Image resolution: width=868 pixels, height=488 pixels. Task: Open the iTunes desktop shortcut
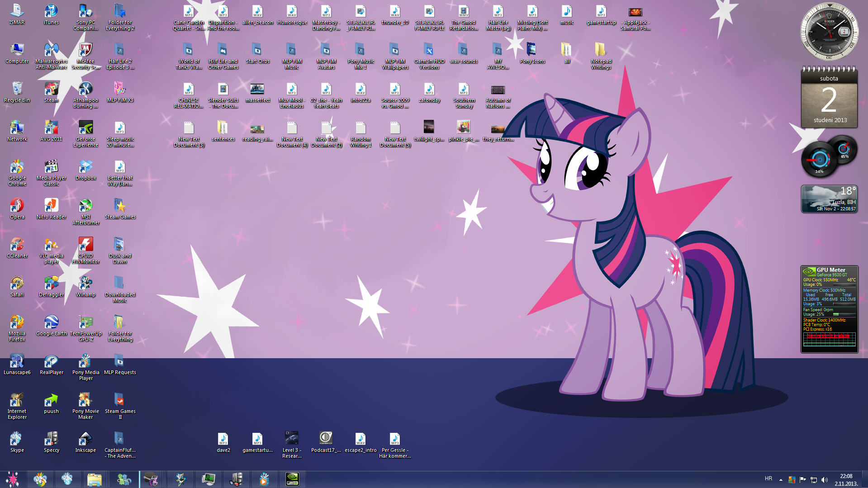[51, 15]
